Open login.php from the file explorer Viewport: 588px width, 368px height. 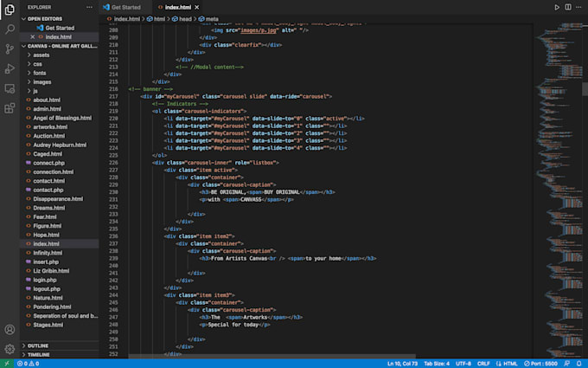coord(44,281)
